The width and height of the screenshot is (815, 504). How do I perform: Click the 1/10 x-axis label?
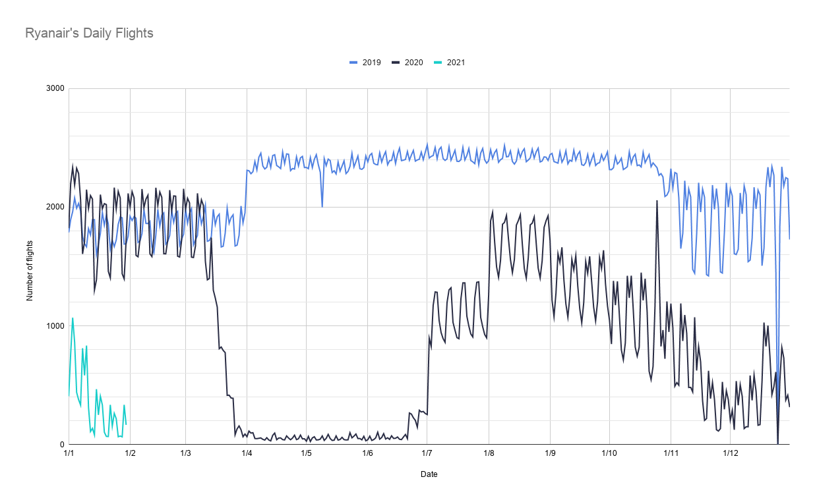pyautogui.click(x=609, y=454)
